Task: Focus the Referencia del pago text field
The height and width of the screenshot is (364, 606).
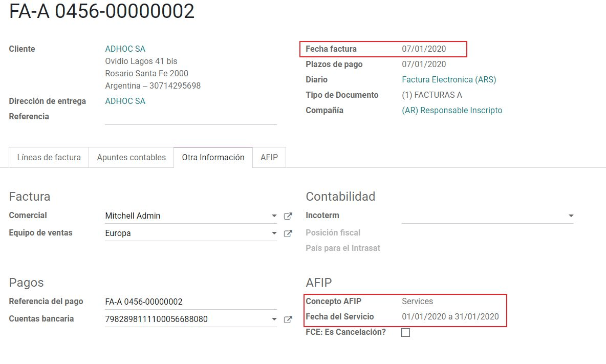Action: pos(190,302)
